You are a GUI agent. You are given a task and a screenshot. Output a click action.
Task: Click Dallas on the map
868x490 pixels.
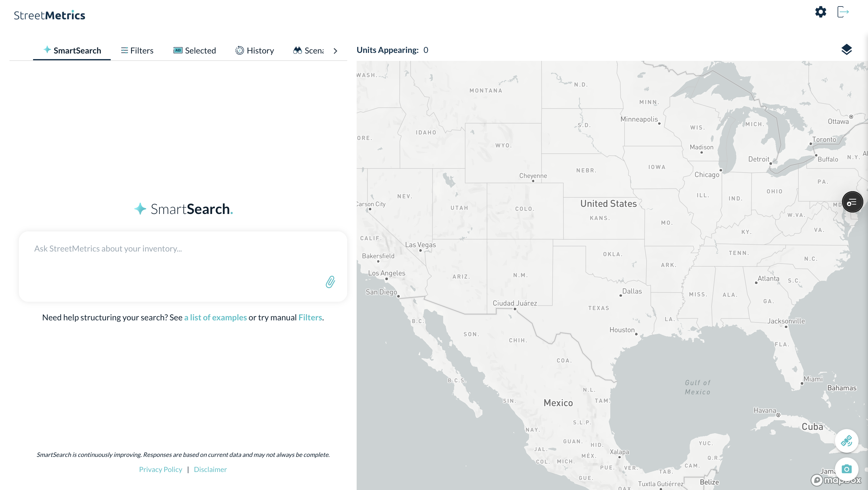point(632,291)
